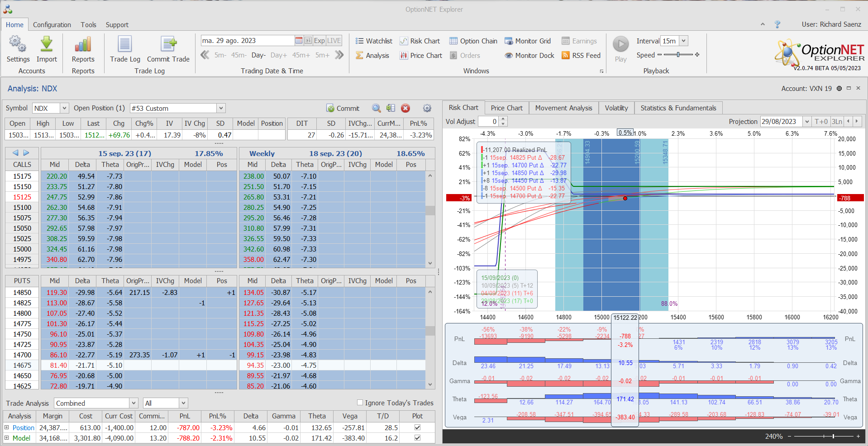Open the RSS Feed window
Screen dimensions: 868x446
click(x=581, y=56)
